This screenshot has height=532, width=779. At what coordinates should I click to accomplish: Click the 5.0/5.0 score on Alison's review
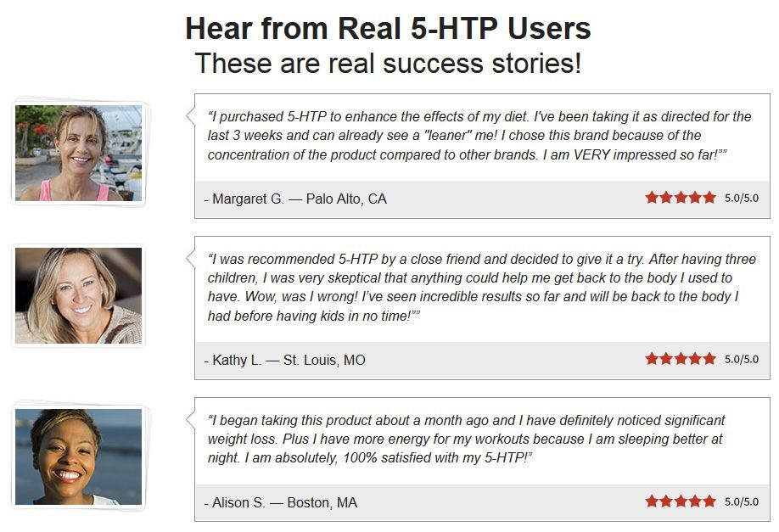pyautogui.click(x=742, y=501)
